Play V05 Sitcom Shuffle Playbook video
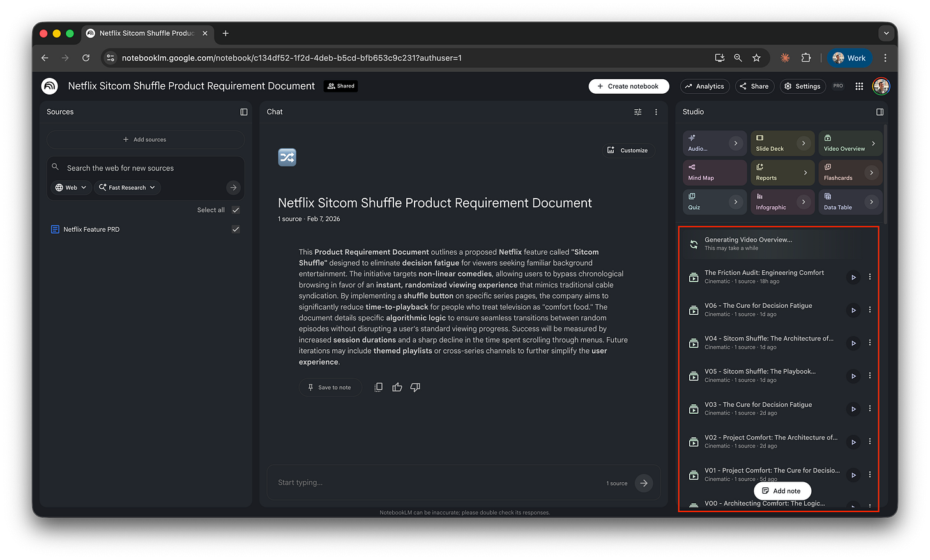 (x=853, y=376)
